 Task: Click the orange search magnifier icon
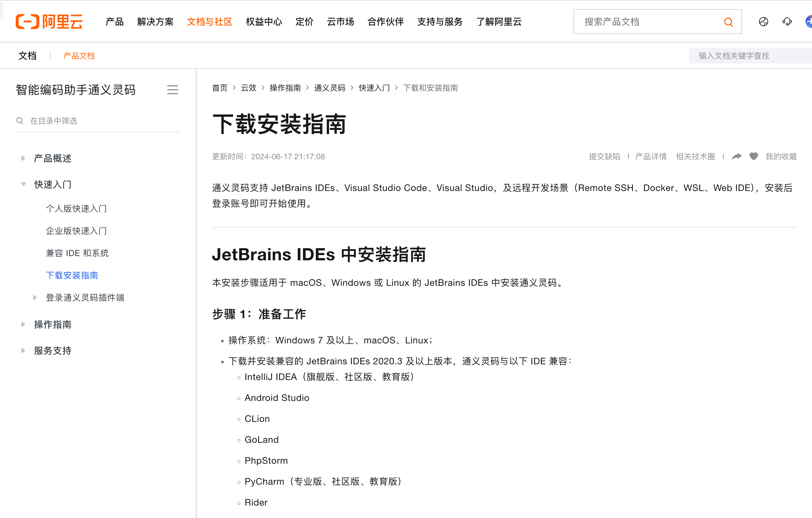[x=728, y=22]
